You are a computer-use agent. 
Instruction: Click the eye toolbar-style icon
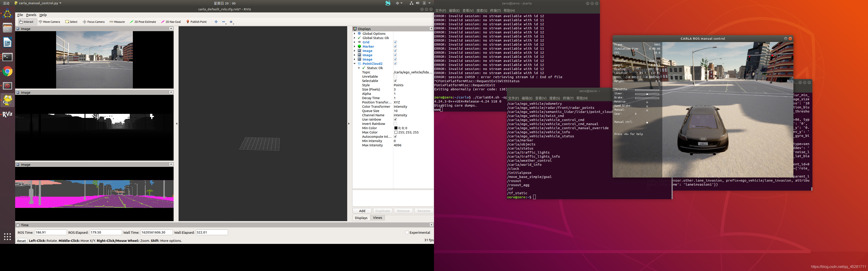(x=231, y=22)
